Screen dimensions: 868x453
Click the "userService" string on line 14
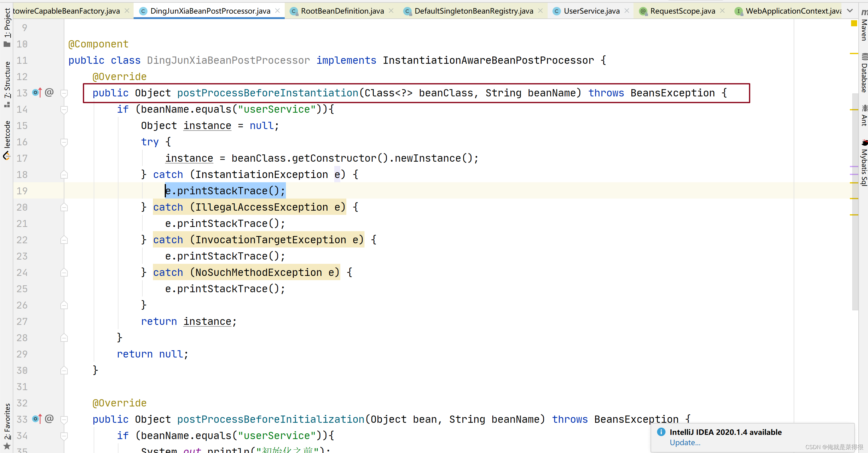click(x=277, y=109)
